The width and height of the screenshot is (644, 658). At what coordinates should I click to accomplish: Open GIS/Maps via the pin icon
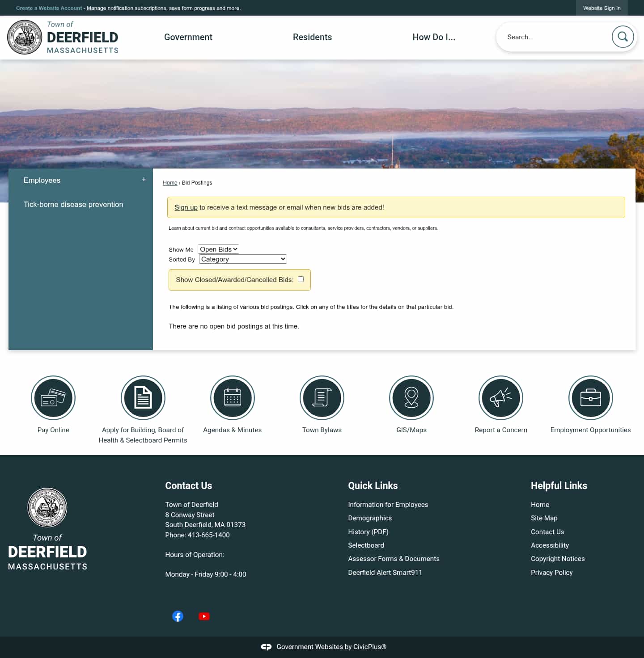tap(411, 398)
